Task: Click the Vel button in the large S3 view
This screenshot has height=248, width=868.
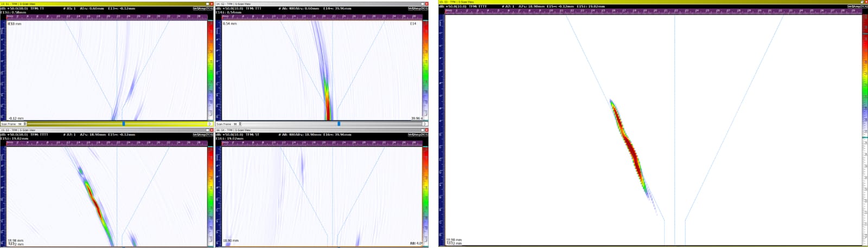Action: pos(850,6)
